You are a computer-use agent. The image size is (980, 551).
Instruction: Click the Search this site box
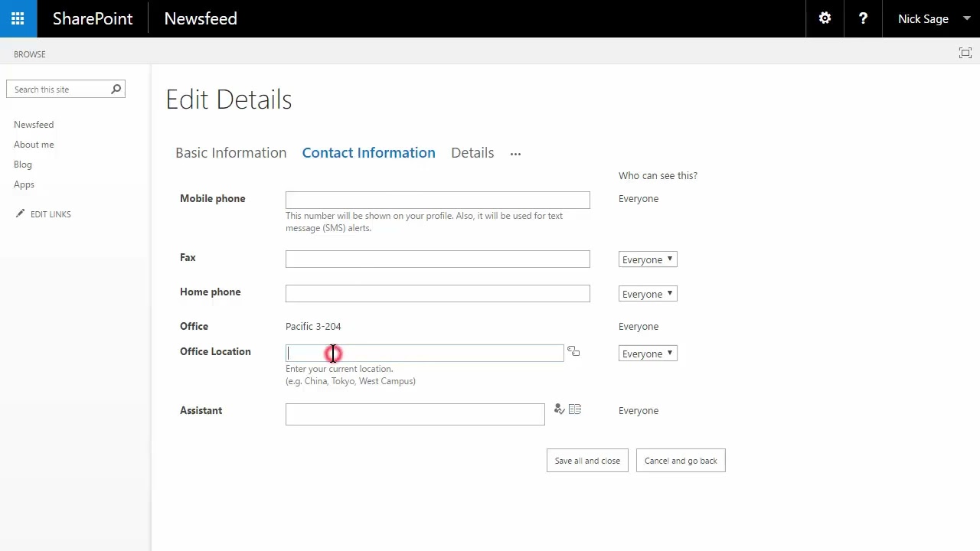click(x=65, y=90)
